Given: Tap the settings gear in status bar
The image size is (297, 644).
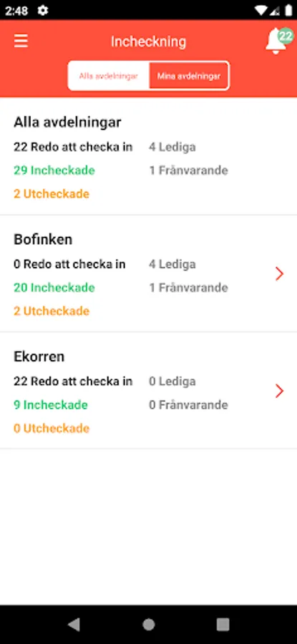Looking at the screenshot, I should [43, 10].
